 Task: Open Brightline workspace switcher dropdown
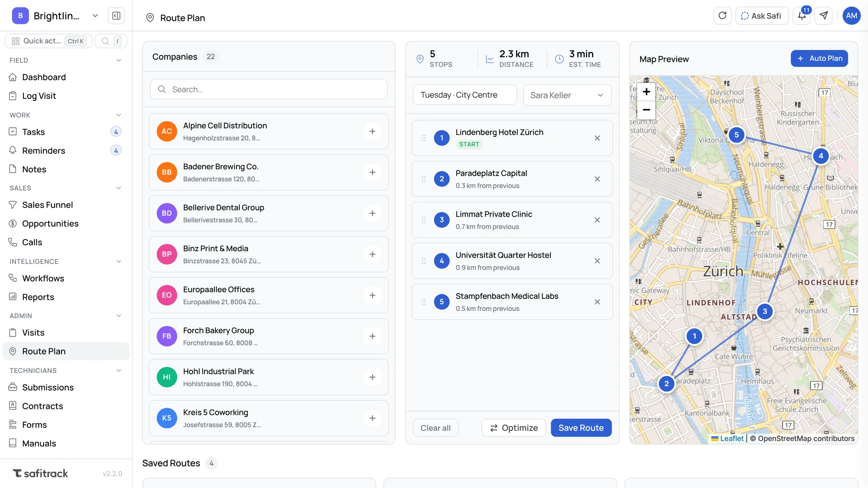click(x=95, y=16)
